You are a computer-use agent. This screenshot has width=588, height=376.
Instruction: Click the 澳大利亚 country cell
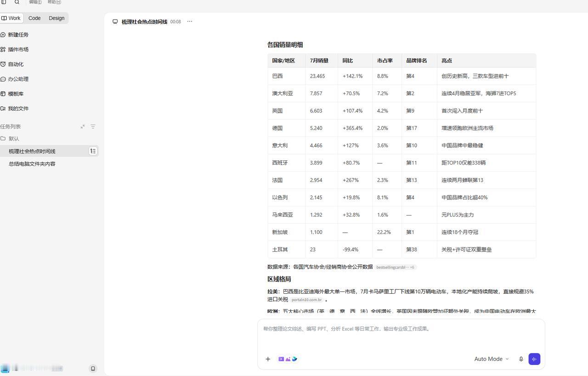click(283, 93)
